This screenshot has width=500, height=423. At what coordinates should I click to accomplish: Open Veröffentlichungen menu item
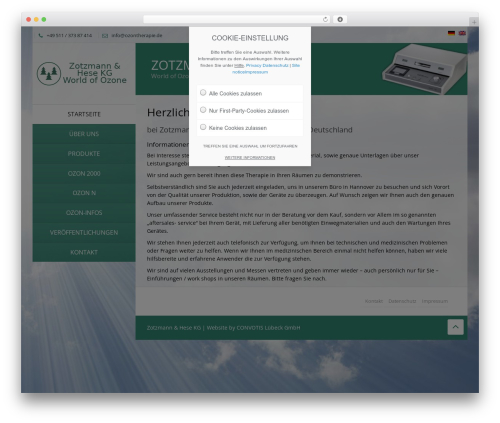point(84,232)
